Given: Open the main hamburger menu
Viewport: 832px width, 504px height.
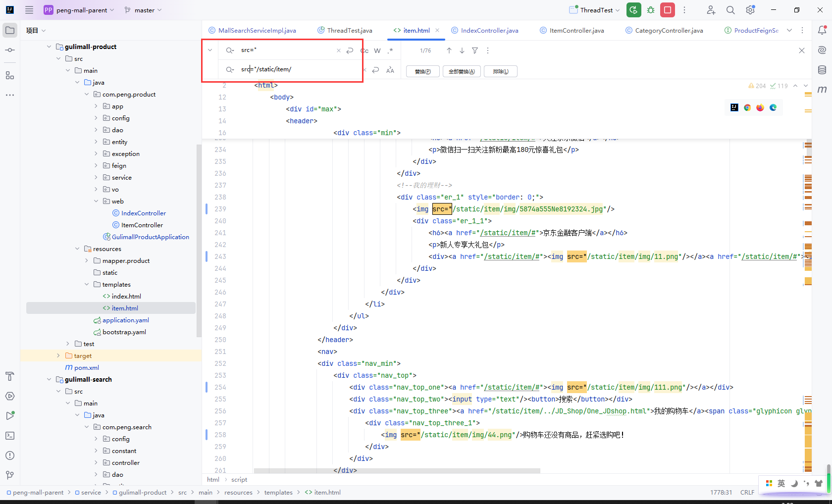Looking at the screenshot, I should coord(29,10).
